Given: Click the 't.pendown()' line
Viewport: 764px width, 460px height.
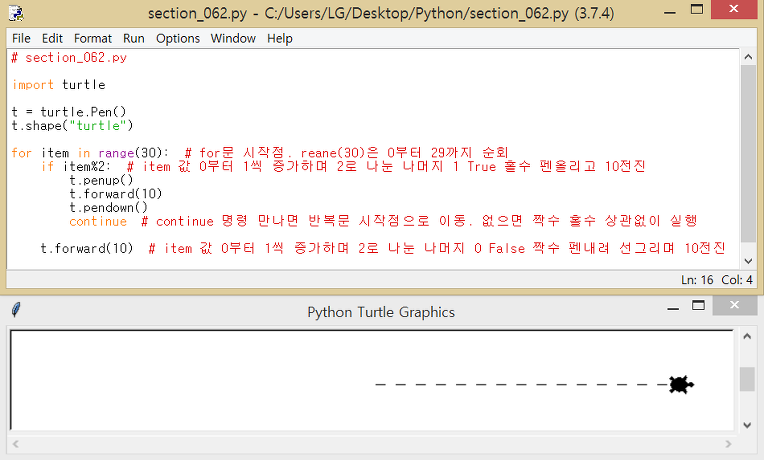Looking at the screenshot, I should 108,208.
